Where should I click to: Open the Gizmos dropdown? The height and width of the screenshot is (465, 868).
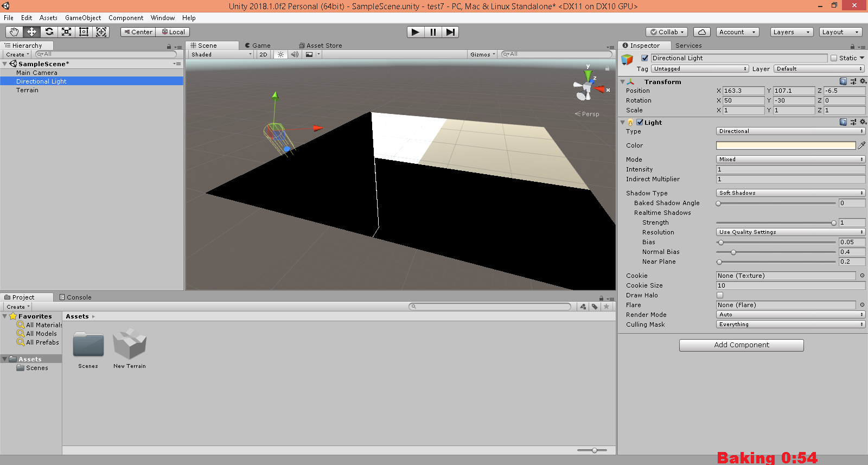pos(483,54)
